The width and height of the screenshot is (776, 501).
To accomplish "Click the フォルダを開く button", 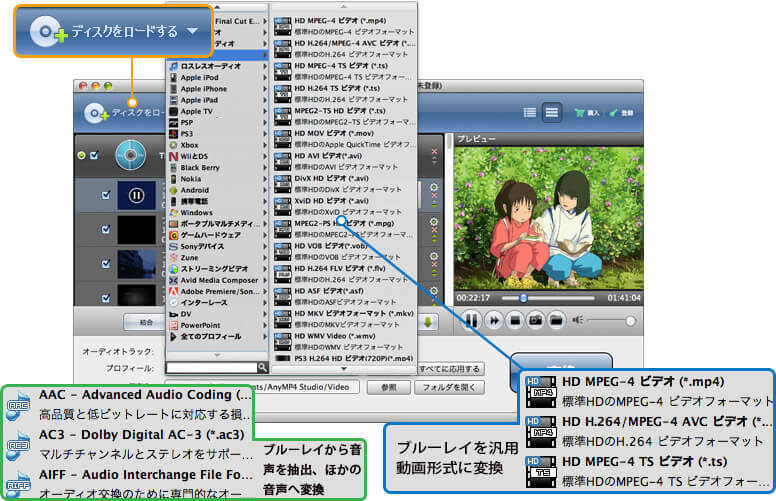I will (x=449, y=387).
